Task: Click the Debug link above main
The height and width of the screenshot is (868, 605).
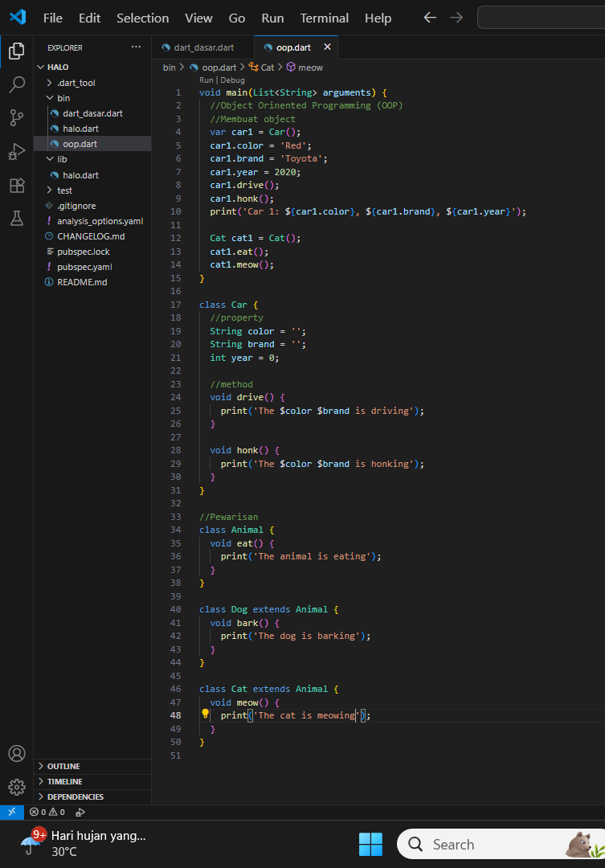Action: coord(233,80)
